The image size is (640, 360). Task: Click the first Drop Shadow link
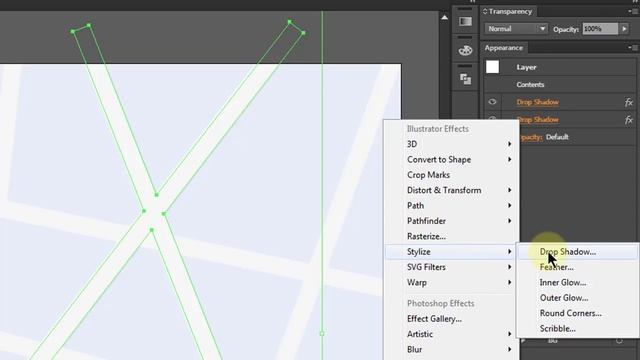point(538,102)
